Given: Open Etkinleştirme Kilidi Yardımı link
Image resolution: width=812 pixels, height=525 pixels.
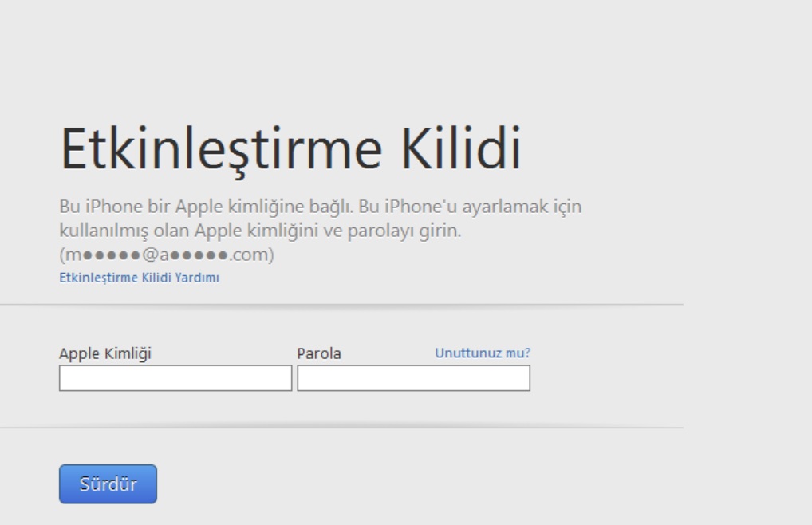Looking at the screenshot, I should (x=140, y=278).
